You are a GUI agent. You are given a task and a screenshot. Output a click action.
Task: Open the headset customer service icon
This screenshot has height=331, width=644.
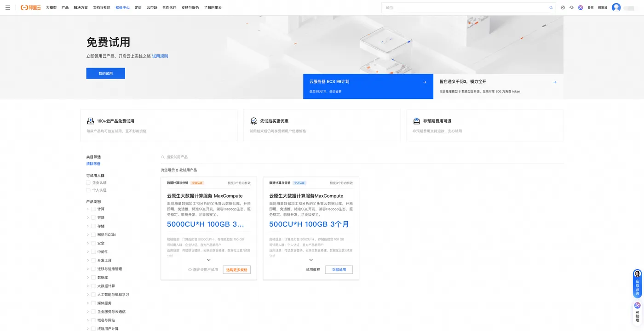[x=571, y=8]
